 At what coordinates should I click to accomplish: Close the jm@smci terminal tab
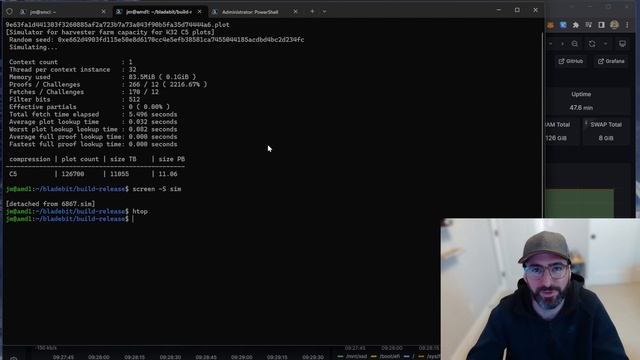coord(103,12)
